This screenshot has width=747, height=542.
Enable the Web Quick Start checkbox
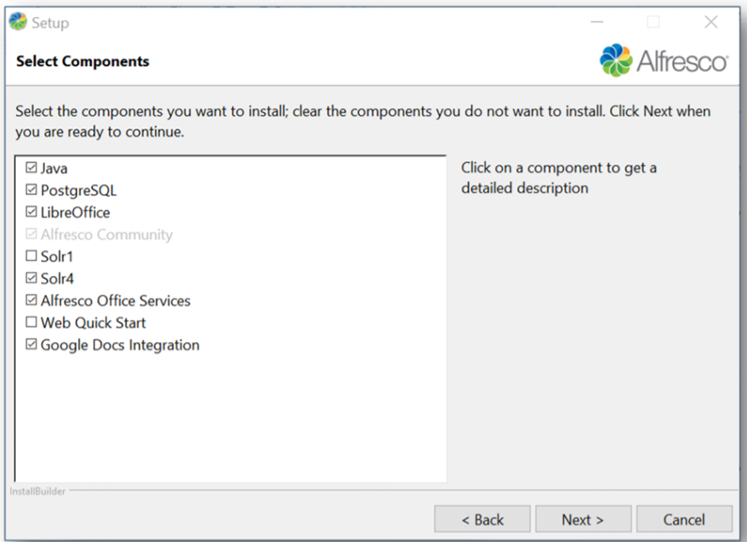point(31,322)
